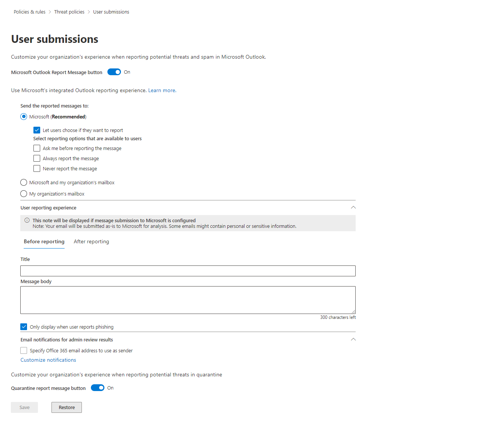The height and width of the screenshot is (423, 504).
Task: Enable "Ask me before reporting the message"
Action: tap(36, 148)
